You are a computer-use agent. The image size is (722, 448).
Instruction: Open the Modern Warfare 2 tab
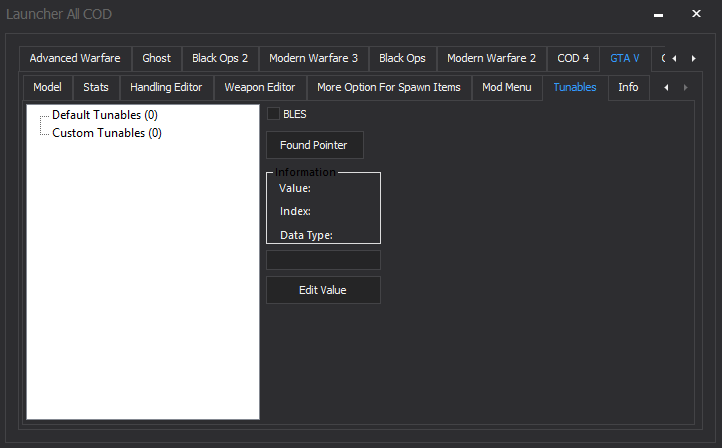point(492,58)
